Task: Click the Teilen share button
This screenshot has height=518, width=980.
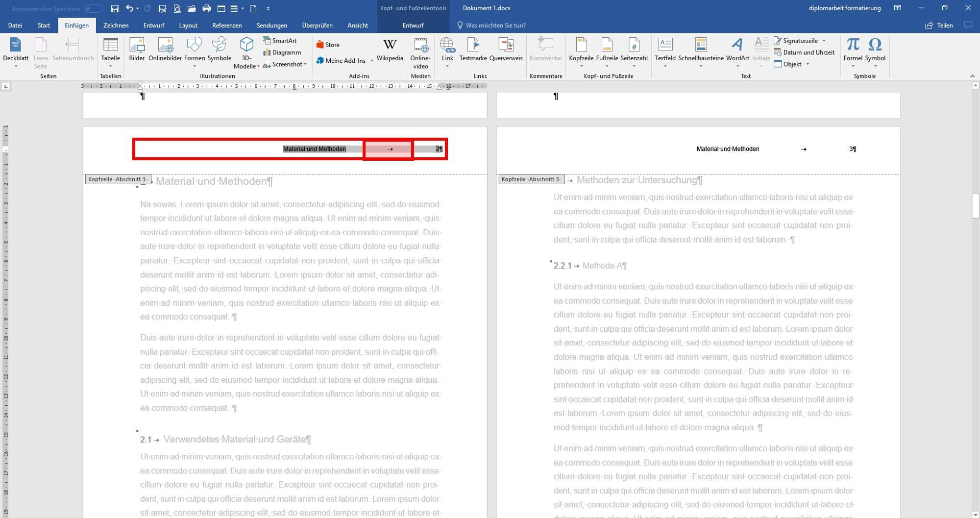Action: pyautogui.click(x=939, y=25)
